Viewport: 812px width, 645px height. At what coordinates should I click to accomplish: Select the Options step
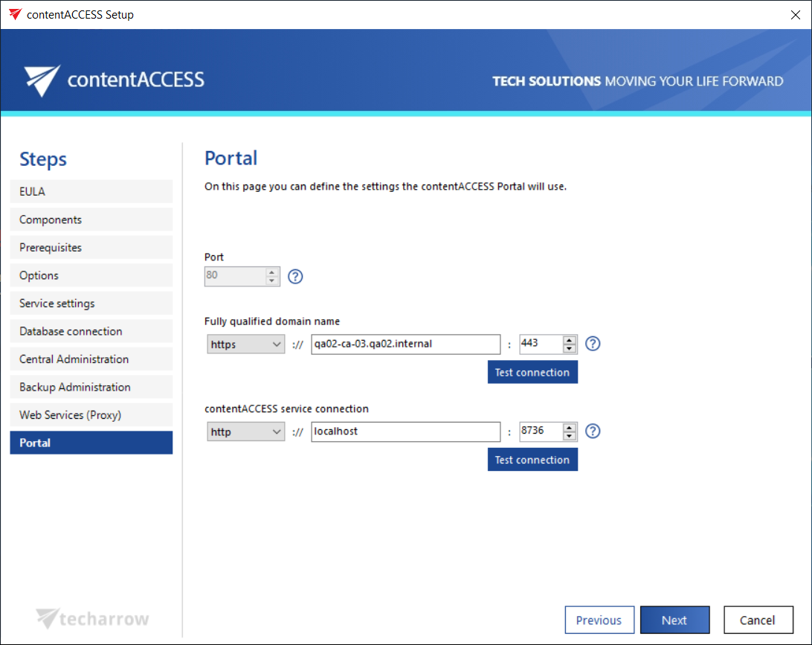coord(91,275)
